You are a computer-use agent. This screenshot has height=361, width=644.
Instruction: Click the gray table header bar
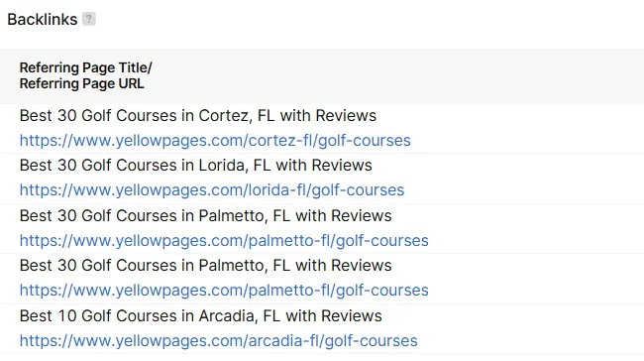point(322,76)
